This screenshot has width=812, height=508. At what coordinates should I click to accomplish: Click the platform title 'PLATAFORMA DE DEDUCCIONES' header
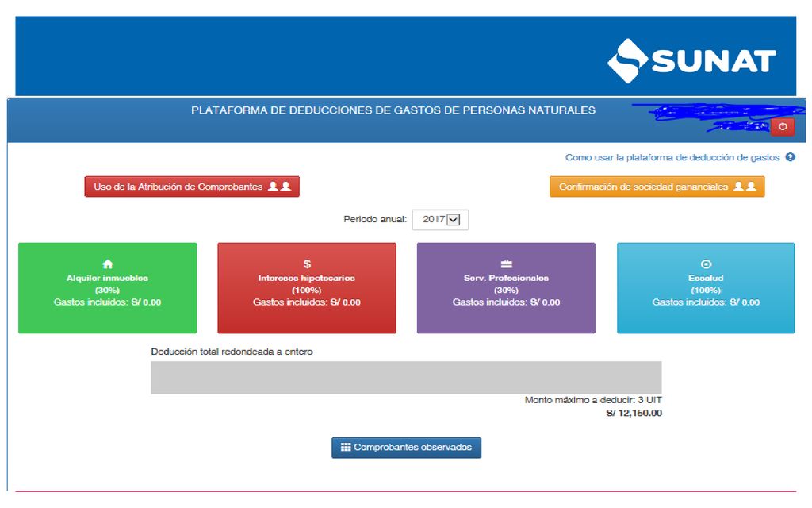393,110
